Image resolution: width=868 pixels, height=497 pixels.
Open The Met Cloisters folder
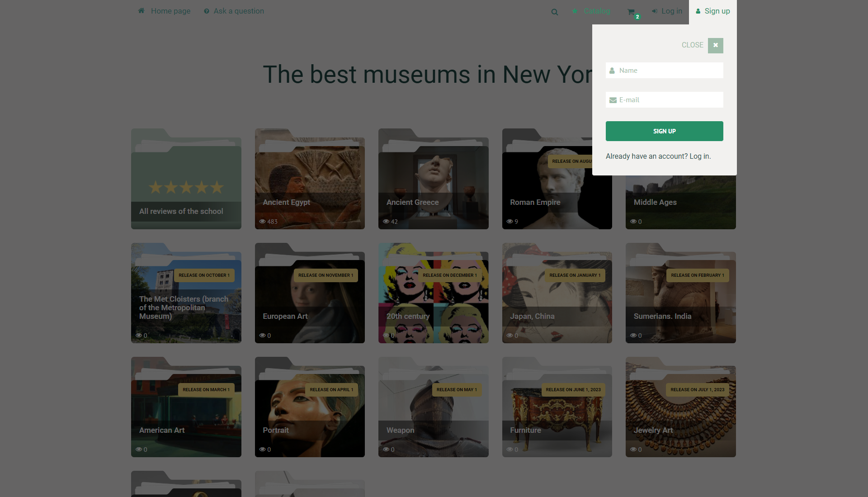pos(186,293)
